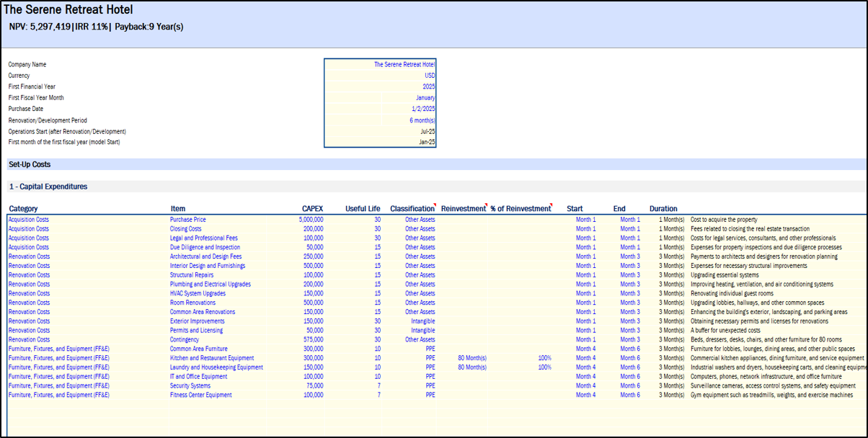Click the January fiscal year month cell
This screenshot has height=438, width=868.
(425, 98)
